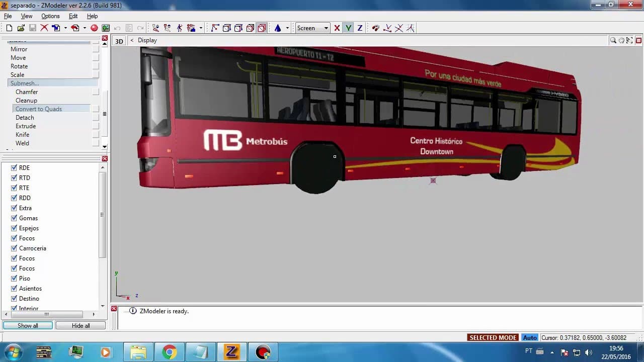Open a file with the folder icon
The width and height of the screenshot is (644, 362).
click(21, 28)
